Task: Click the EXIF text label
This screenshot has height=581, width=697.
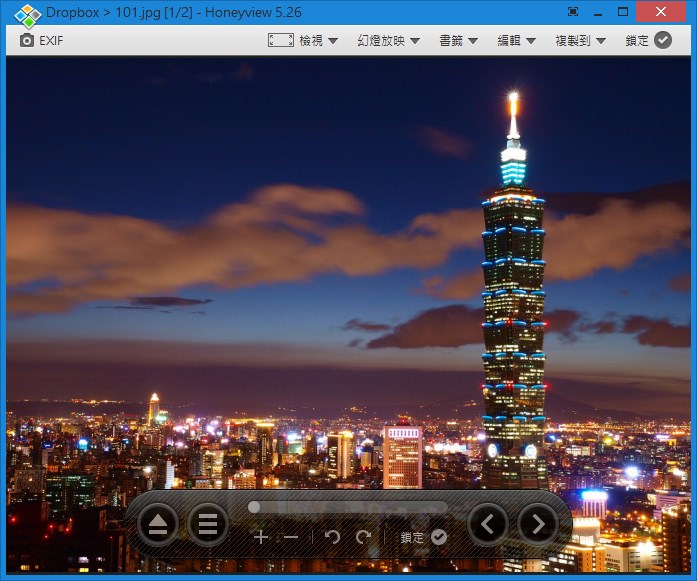Action: pyautogui.click(x=51, y=41)
